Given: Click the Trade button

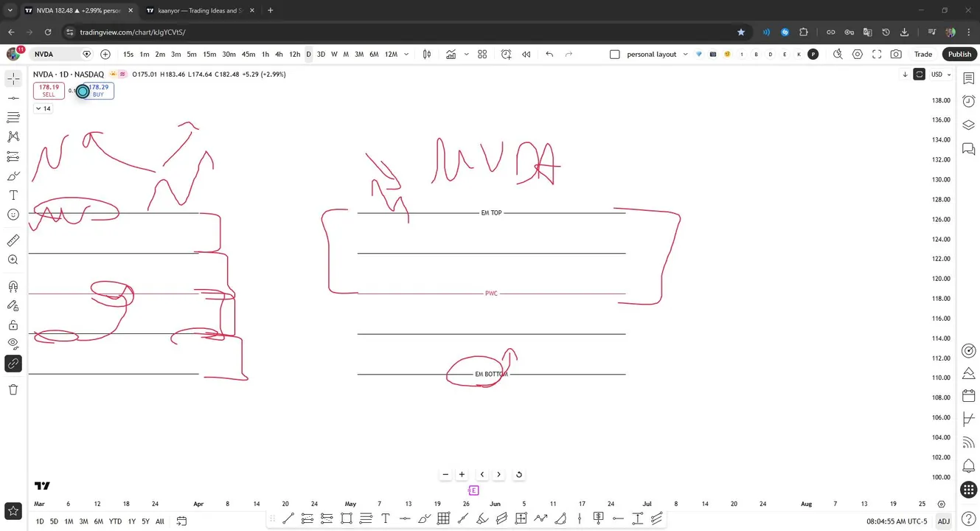Looking at the screenshot, I should [x=923, y=54].
